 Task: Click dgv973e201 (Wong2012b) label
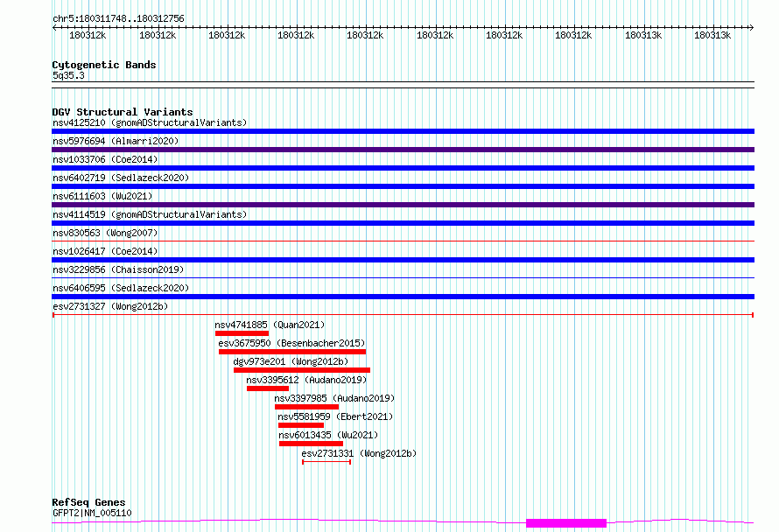coord(291,361)
